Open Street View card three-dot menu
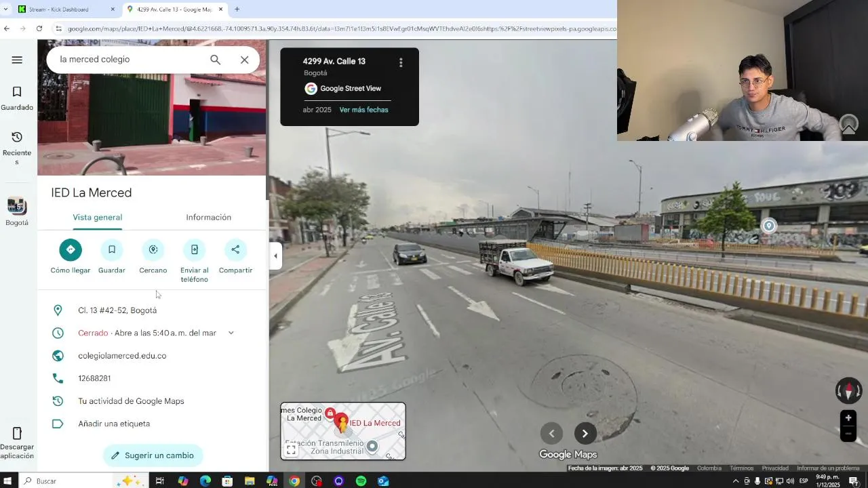This screenshot has height=488, width=868. [401, 62]
